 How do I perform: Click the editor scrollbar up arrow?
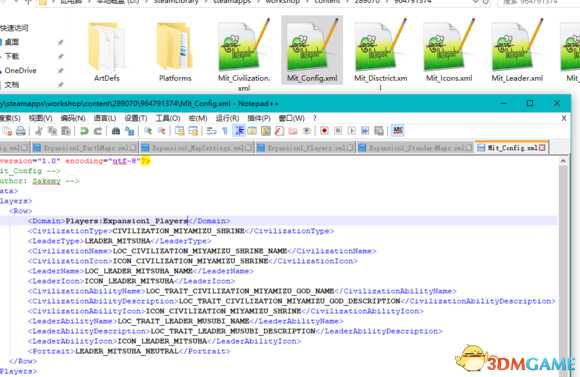(563, 161)
